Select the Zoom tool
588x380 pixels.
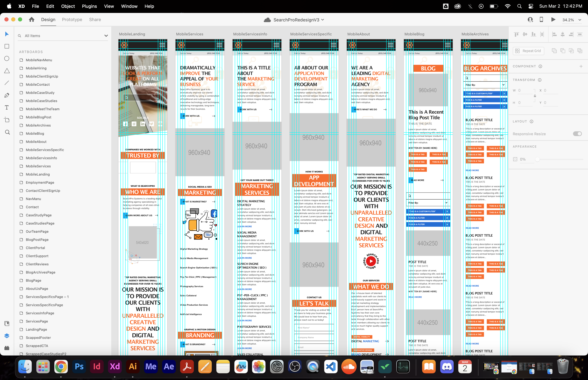pos(7,132)
